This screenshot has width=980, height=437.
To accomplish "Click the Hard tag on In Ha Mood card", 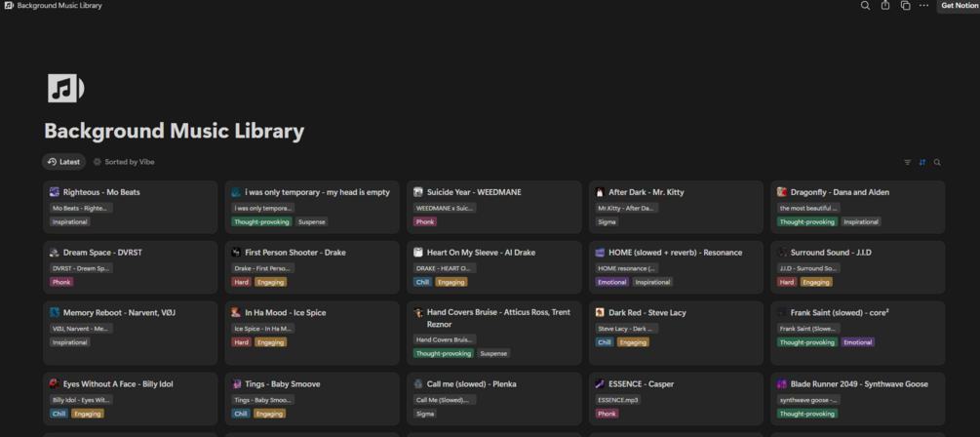I will [x=241, y=342].
